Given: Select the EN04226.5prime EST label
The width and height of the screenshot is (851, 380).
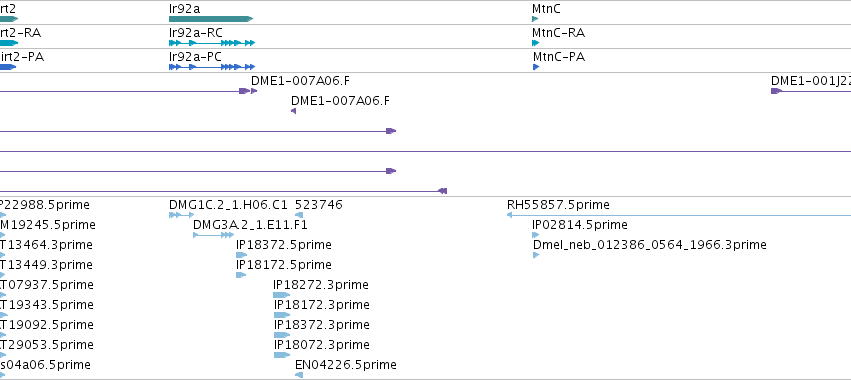Looking at the screenshot, I should coord(346,365).
